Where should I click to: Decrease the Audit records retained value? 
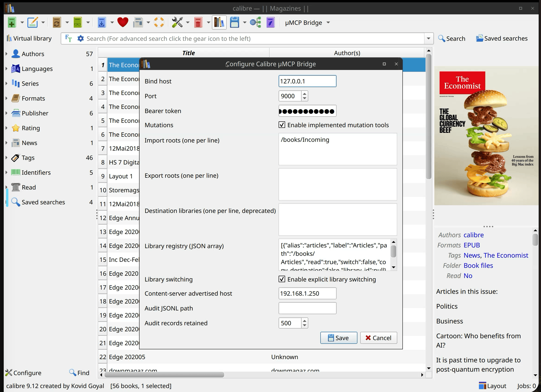click(x=304, y=325)
